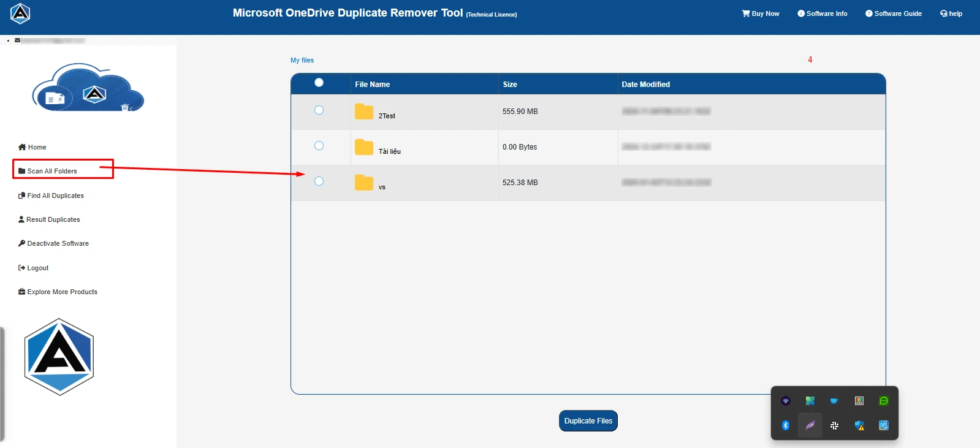
Task: Click the vs folder icon
Action: coord(364,183)
